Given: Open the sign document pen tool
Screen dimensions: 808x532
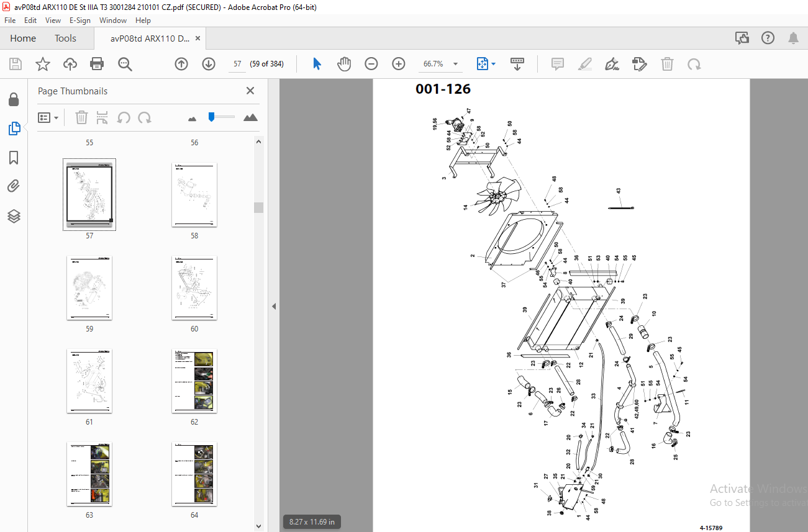Looking at the screenshot, I should (x=612, y=64).
